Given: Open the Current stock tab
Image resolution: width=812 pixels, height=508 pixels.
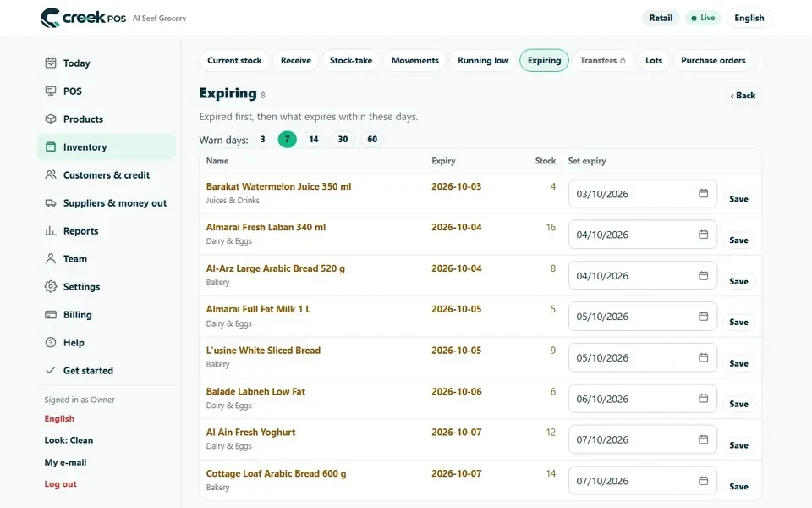Looking at the screenshot, I should (x=234, y=60).
